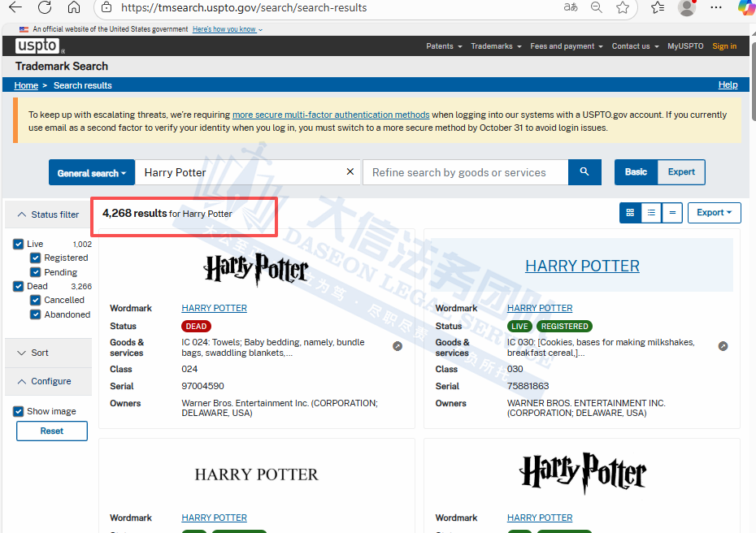Viewport: 756px width, 533px height.
Task: Collapse the Configure section
Action: 48,381
